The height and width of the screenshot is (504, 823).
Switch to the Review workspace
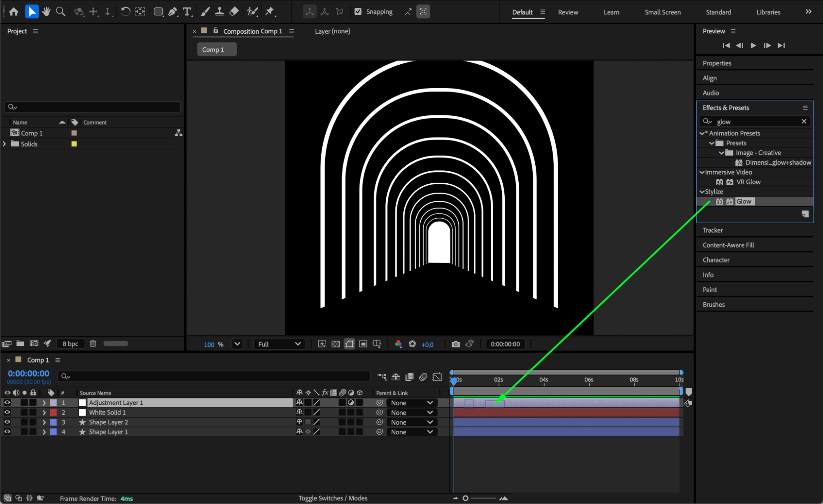[568, 12]
